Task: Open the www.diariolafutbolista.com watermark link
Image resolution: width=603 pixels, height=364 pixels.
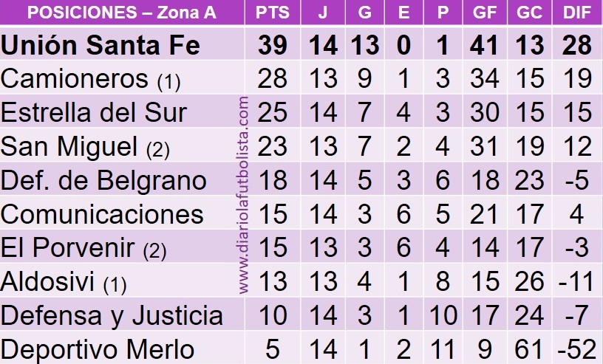Action: (243, 195)
